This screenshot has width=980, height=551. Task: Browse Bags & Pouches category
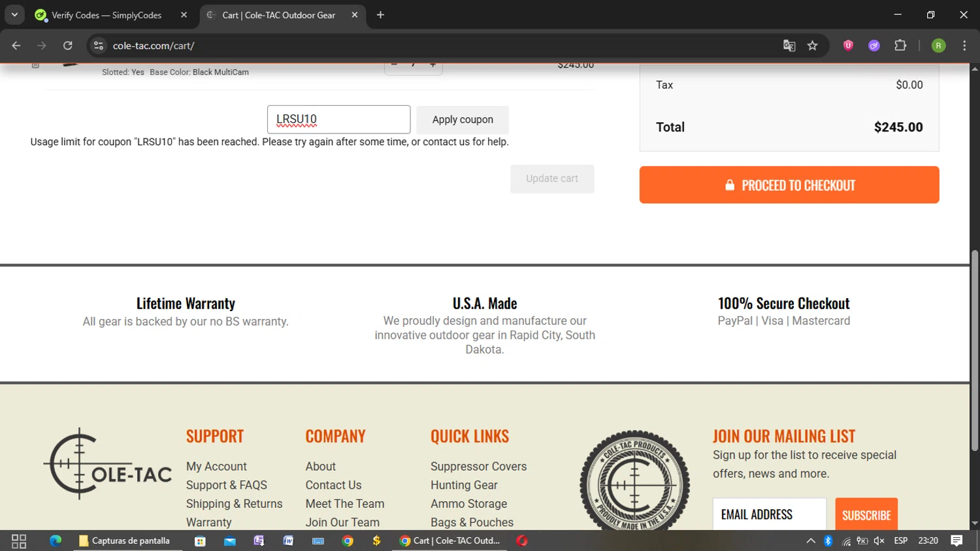pos(472,522)
